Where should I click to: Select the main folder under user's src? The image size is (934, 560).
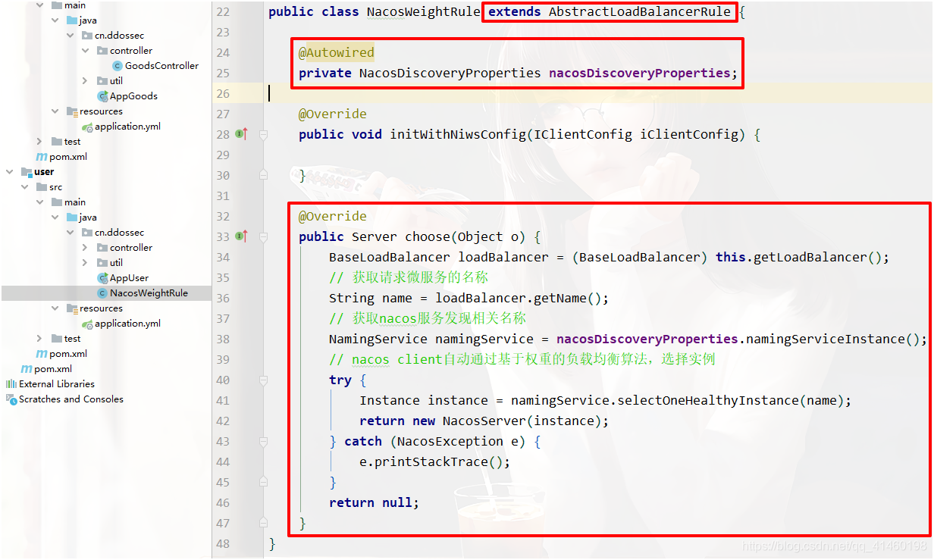coord(75,202)
